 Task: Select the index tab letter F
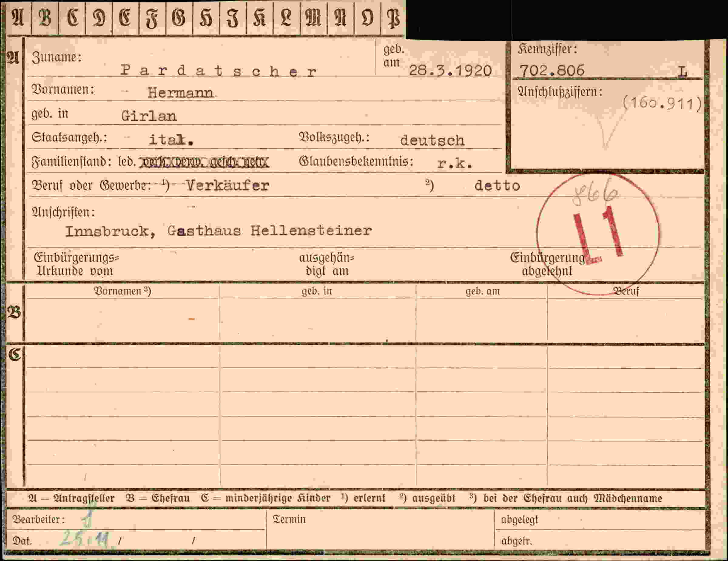coord(152,18)
